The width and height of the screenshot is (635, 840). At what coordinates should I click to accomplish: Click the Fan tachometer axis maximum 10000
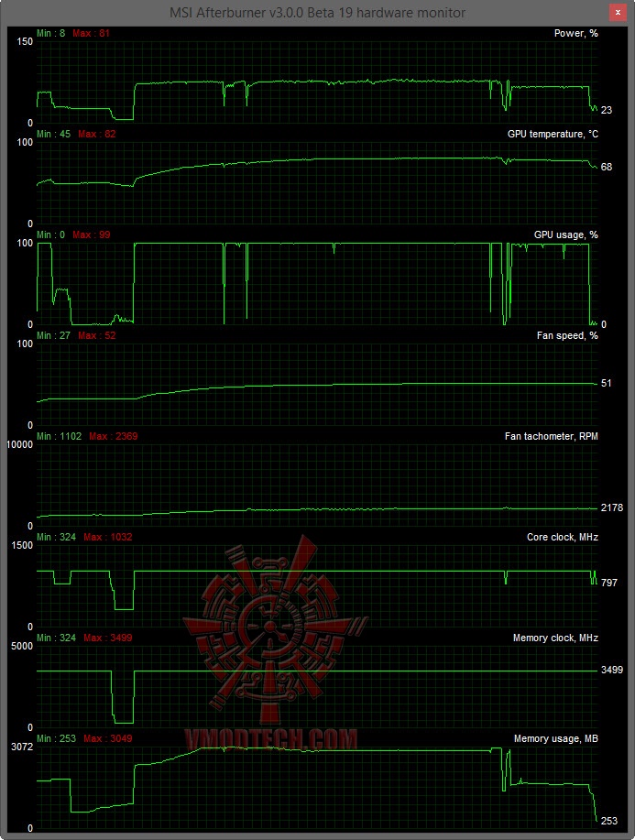click(x=20, y=444)
